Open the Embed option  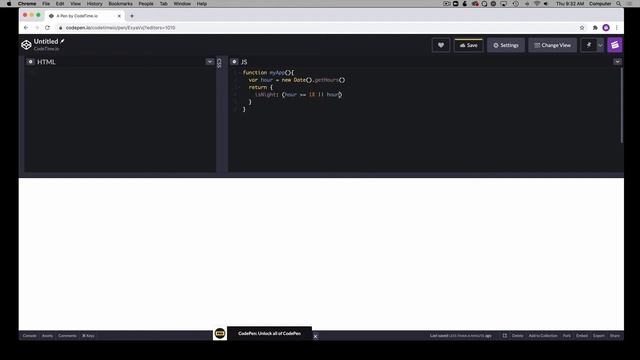pyautogui.click(x=582, y=336)
